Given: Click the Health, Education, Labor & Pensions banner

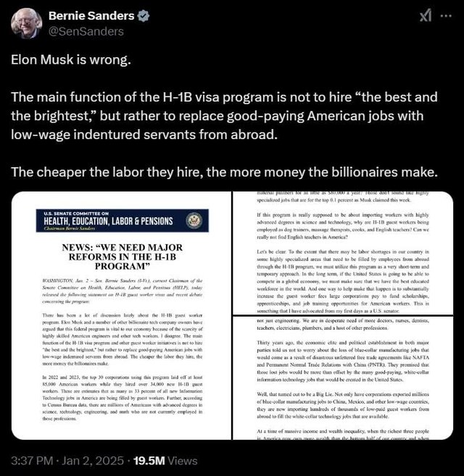Looking at the screenshot, I should click(x=122, y=221).
